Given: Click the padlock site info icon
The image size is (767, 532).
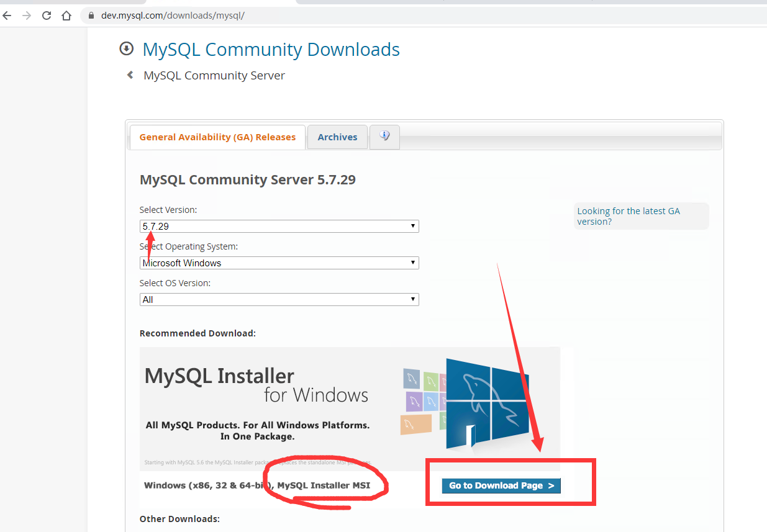Looking at the screenshot, I should click(x=91, y=16).
